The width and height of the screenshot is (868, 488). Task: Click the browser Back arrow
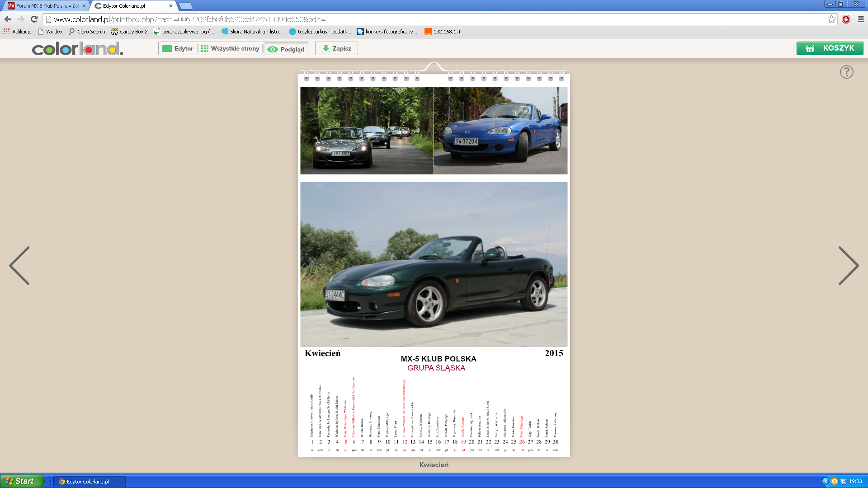(8, 19)
